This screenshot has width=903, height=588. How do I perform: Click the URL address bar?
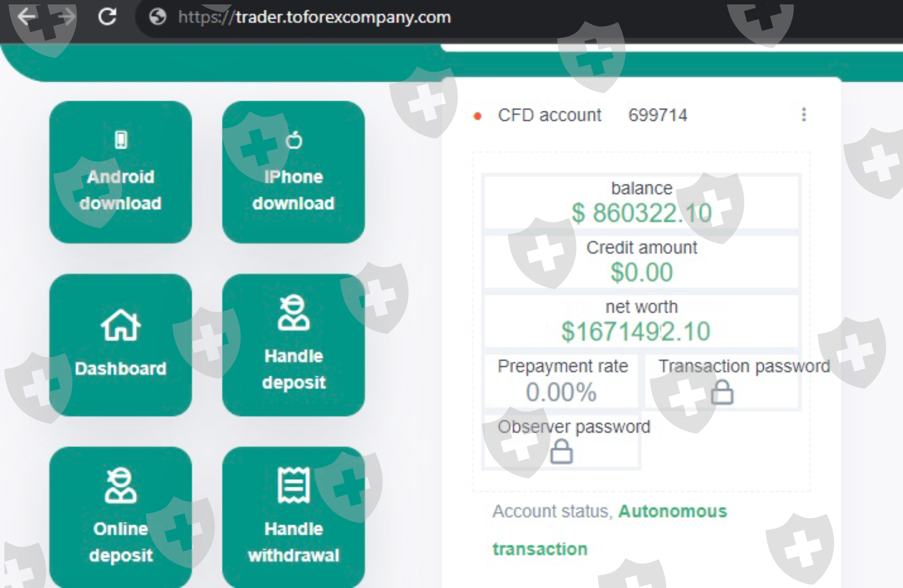(x=314, y=17)
